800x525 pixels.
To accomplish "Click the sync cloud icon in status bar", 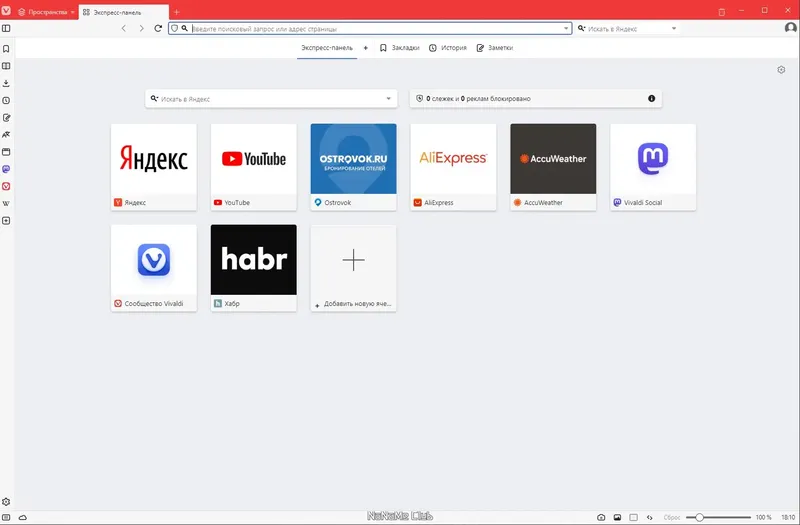I will tap(22, 517).
